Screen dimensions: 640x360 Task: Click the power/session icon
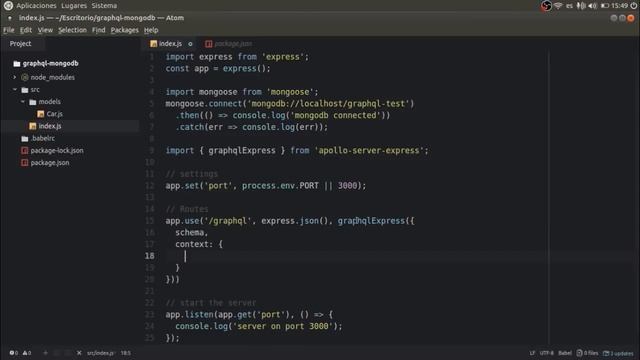(x=633, y=6)
